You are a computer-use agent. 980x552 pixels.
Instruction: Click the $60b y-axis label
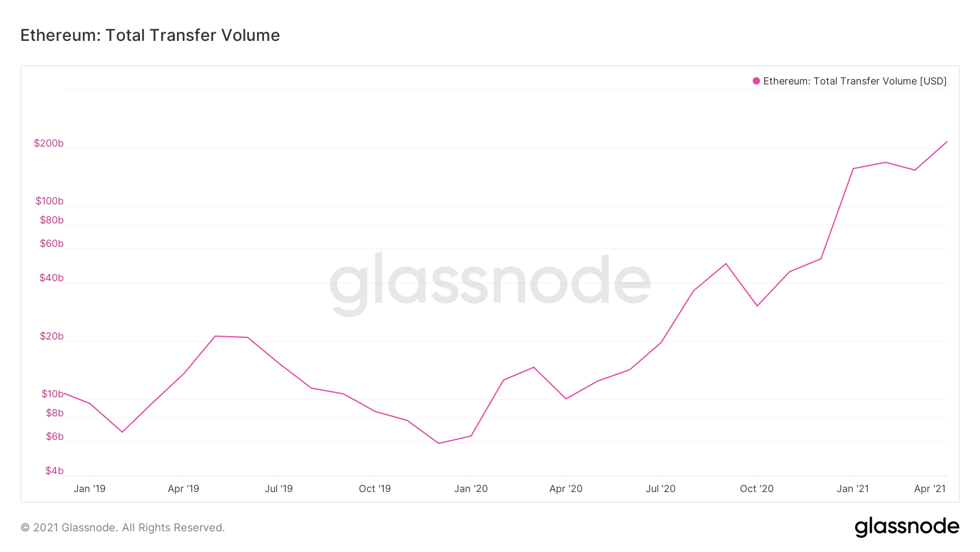click(52, 244)
